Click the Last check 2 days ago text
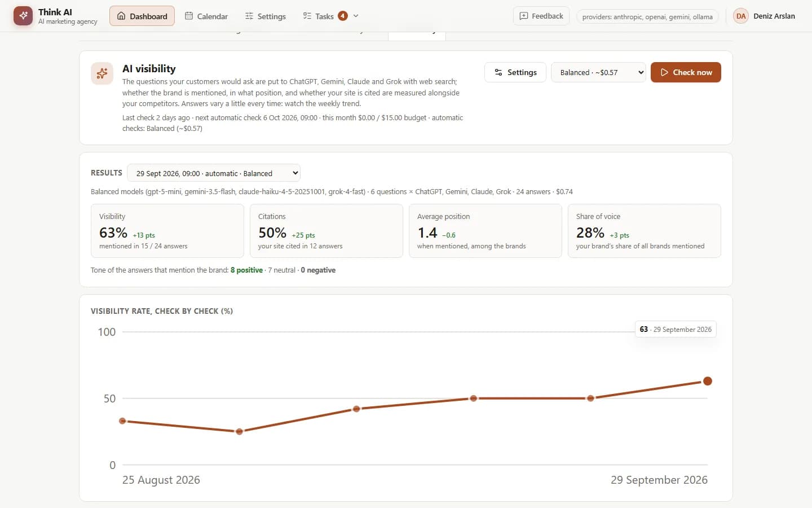This screenshot has width=812, height=508. [x=156, y=118]
